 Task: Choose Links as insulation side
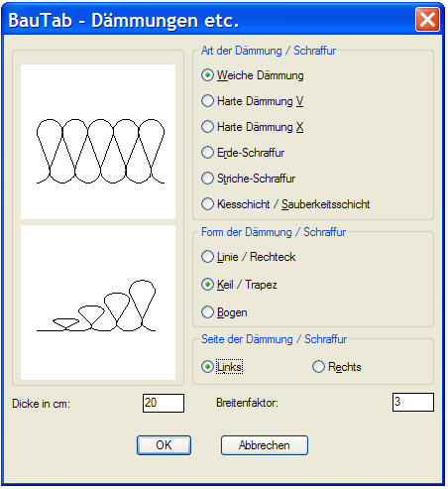pos(222,367)
